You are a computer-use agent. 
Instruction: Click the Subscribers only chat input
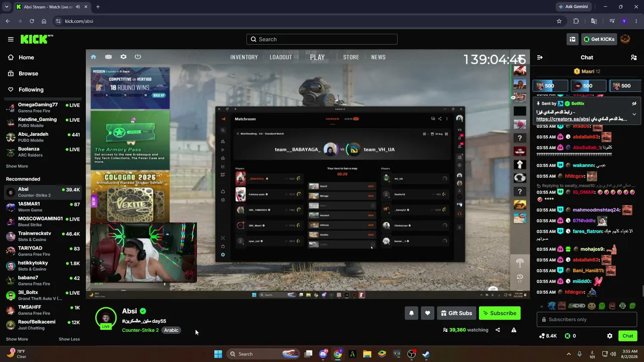pos(587,319)
